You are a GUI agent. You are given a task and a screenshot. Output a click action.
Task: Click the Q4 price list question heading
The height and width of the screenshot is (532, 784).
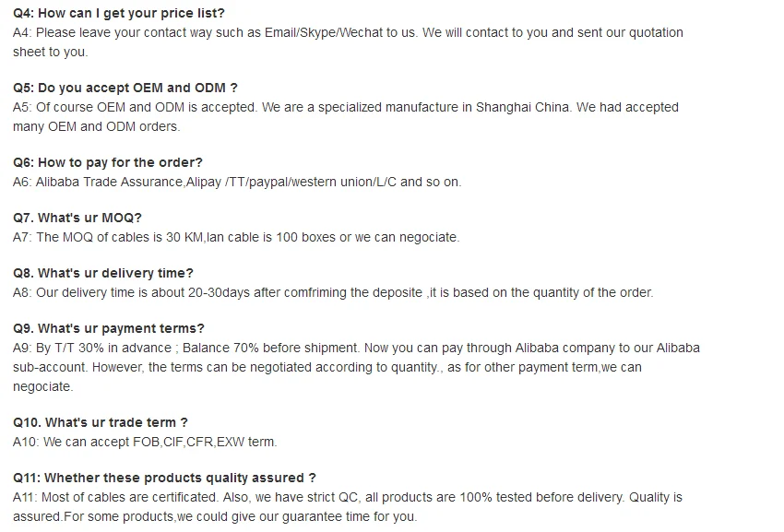pyautogui.click(x=118, y=14)
